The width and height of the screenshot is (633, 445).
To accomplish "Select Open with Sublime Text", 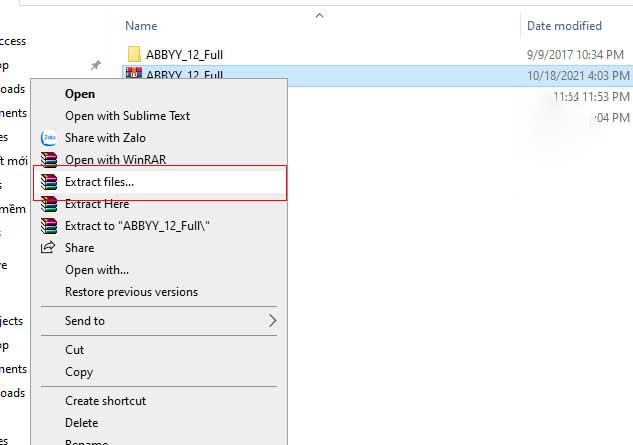I will click(127, 116).
